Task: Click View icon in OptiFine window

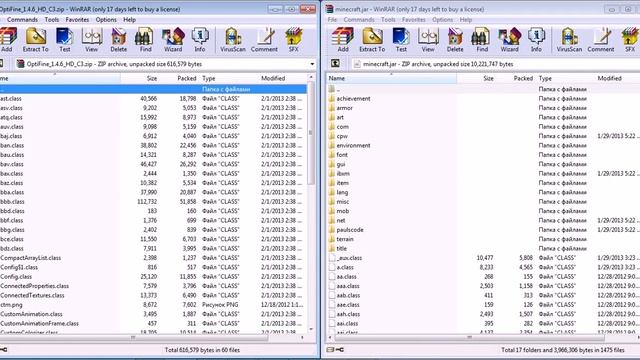Action: coord(91,40)
